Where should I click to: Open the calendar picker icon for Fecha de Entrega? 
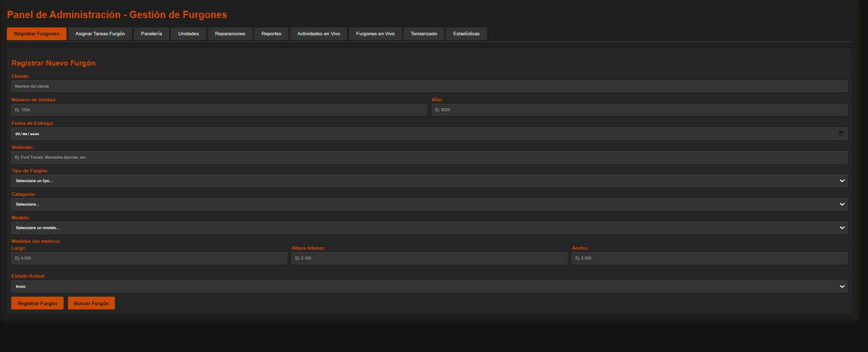841,134
